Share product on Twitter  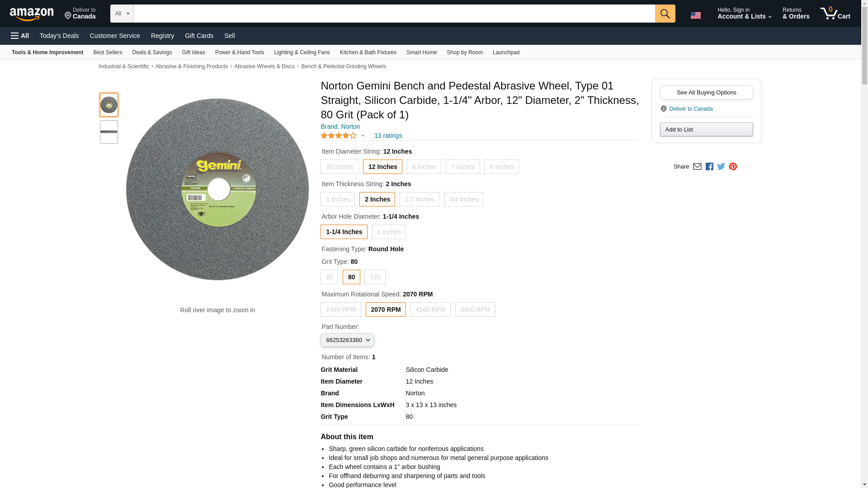click(x=721, y=167)
